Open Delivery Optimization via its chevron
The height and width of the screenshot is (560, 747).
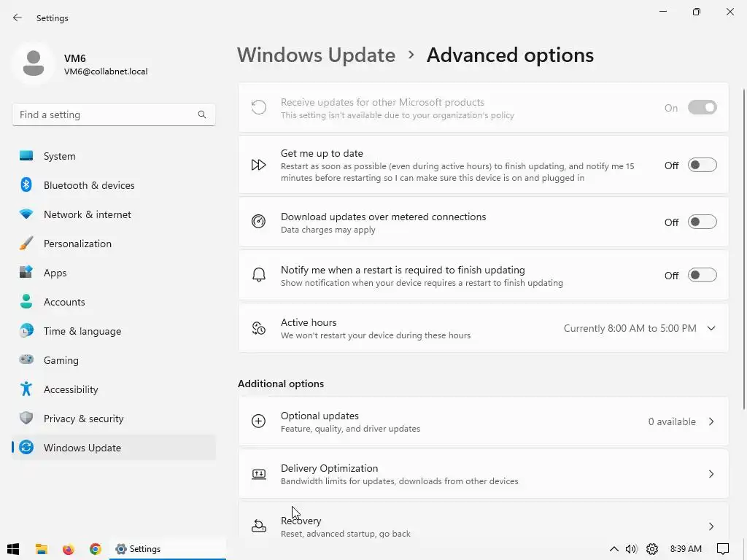pyautogui.click(x=711, y=474)
